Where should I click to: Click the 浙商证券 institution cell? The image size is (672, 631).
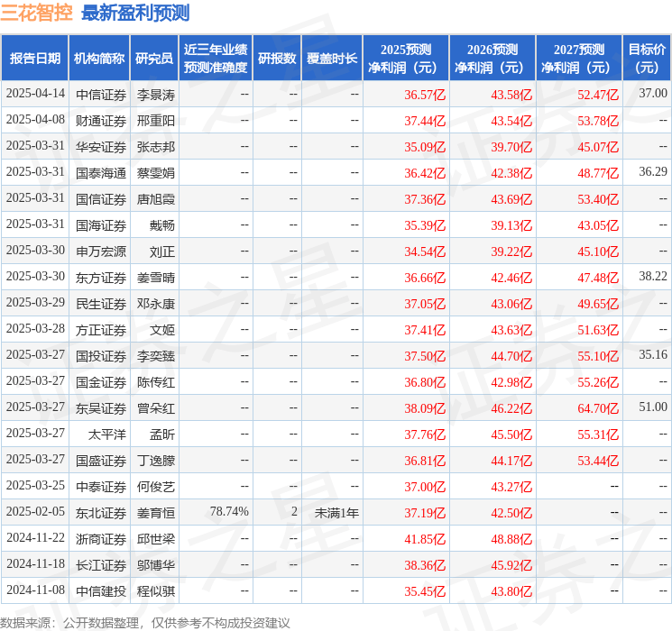tap(101, 539)
